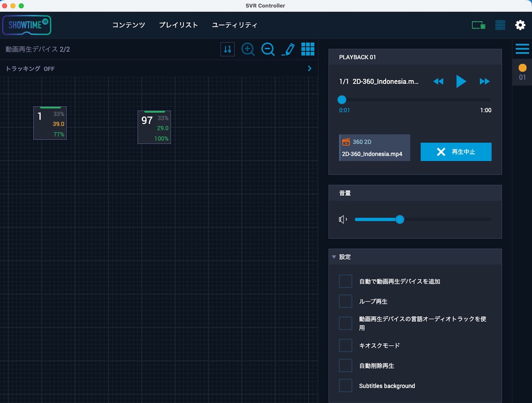Toggle Subtitles background checkbox
Viewport: 532px width, 403px height.
tap(346, 386)
